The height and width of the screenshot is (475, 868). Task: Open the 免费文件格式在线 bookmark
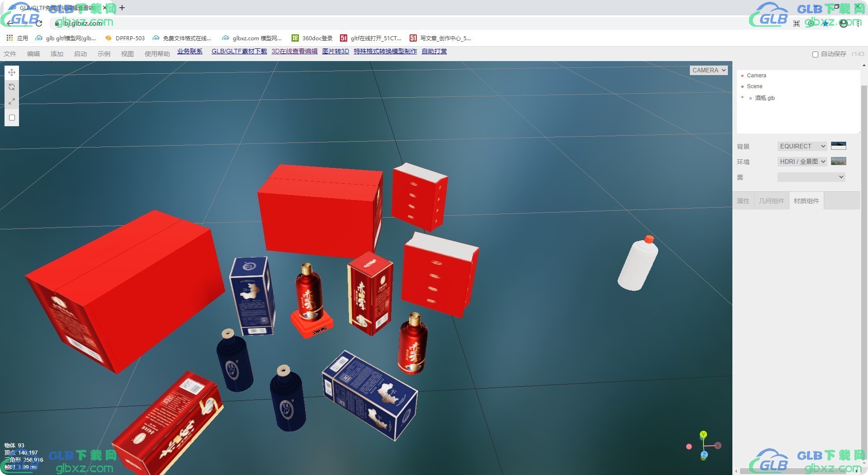point(182,38)
